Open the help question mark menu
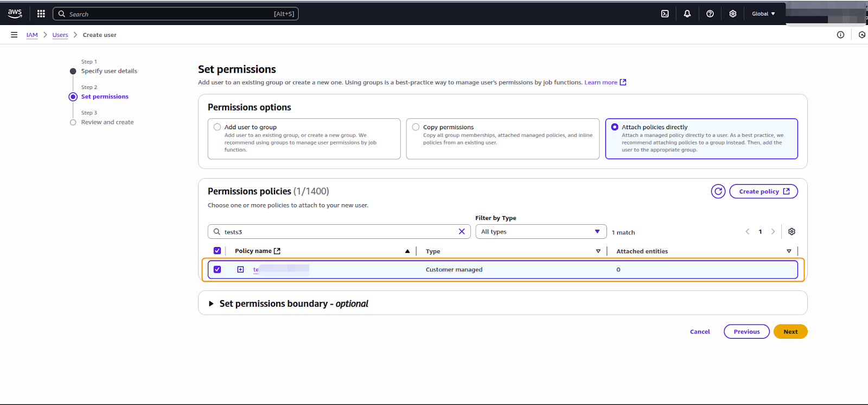This screenshot has height=405, width=868. [x=710, y=14]
